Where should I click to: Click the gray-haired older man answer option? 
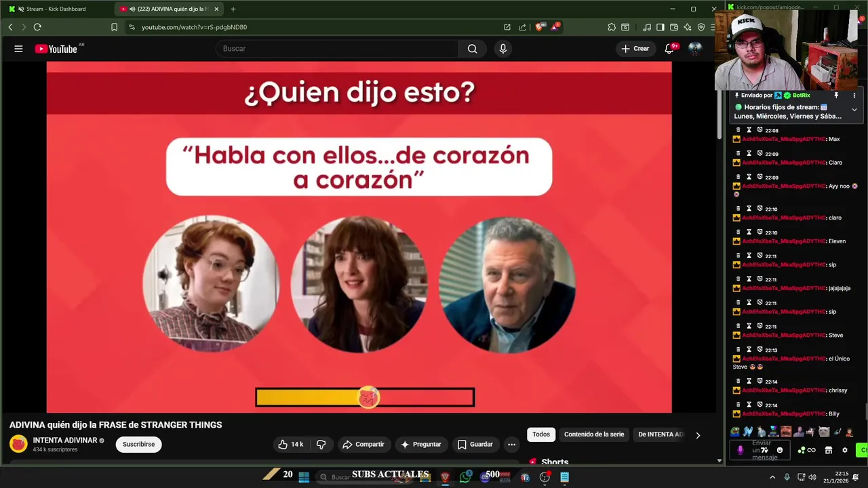click(507, 283)
